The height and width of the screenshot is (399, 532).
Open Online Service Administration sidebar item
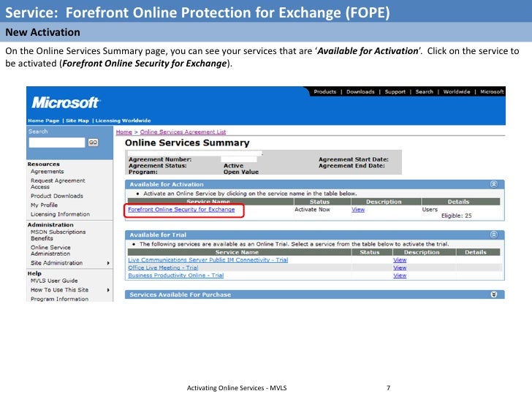click(50, 251)
